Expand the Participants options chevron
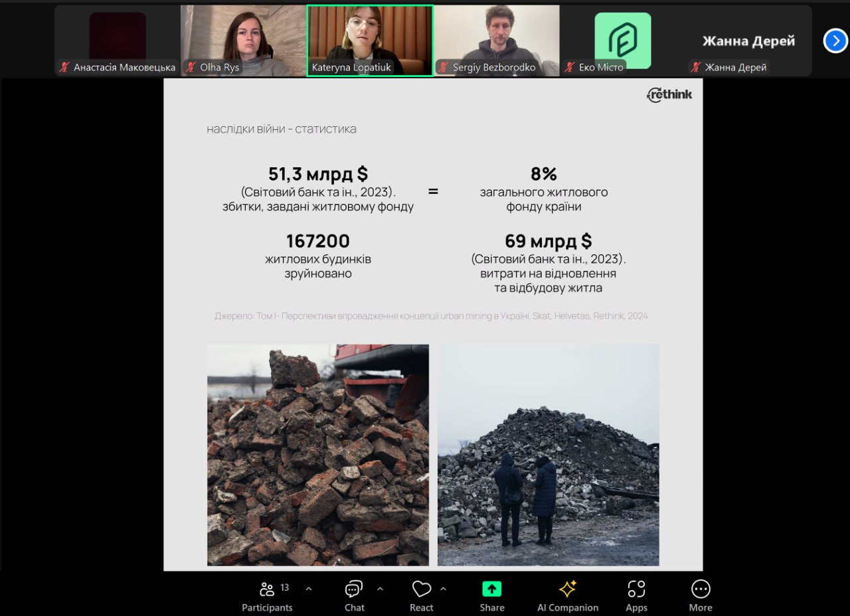 308,588
